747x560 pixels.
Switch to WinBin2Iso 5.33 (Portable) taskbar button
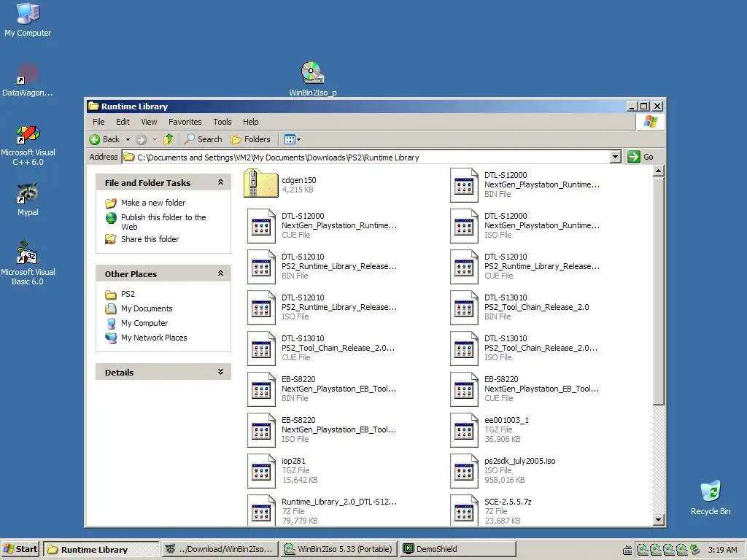339,549
